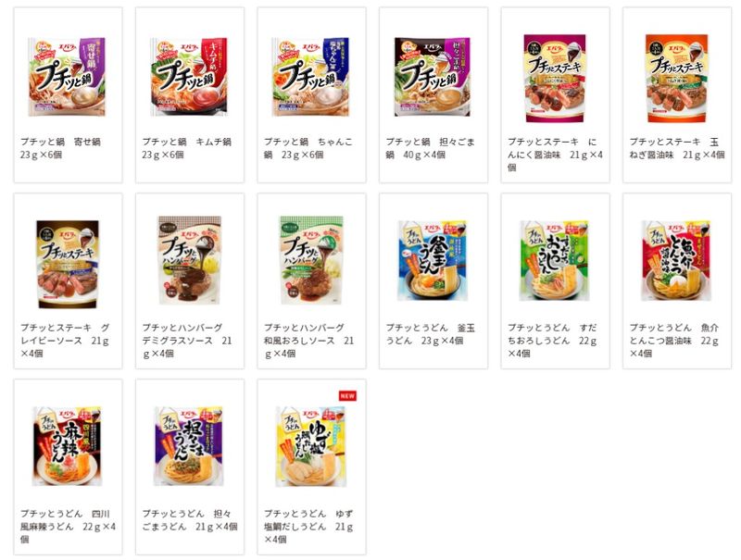Screen dimensions: 741x560
Task: Open プチッとハンバーグ デミグラスソース package image
Action: (x=190, y=260)
